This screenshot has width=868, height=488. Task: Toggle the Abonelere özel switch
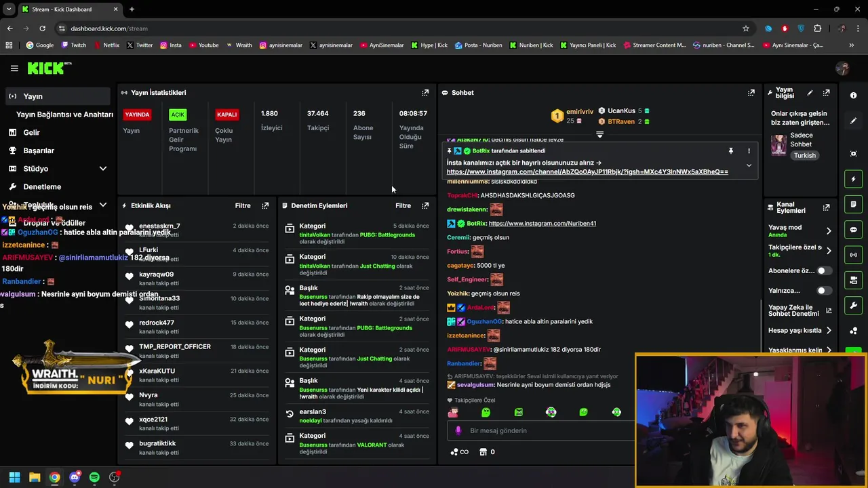click(x=824, y=270)
